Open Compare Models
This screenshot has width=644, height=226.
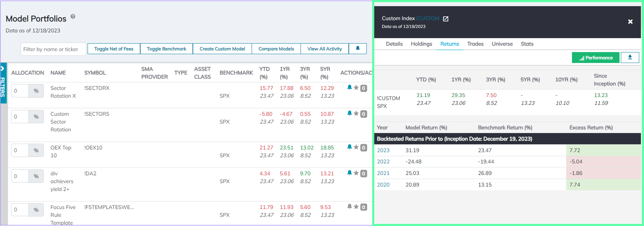276,49
